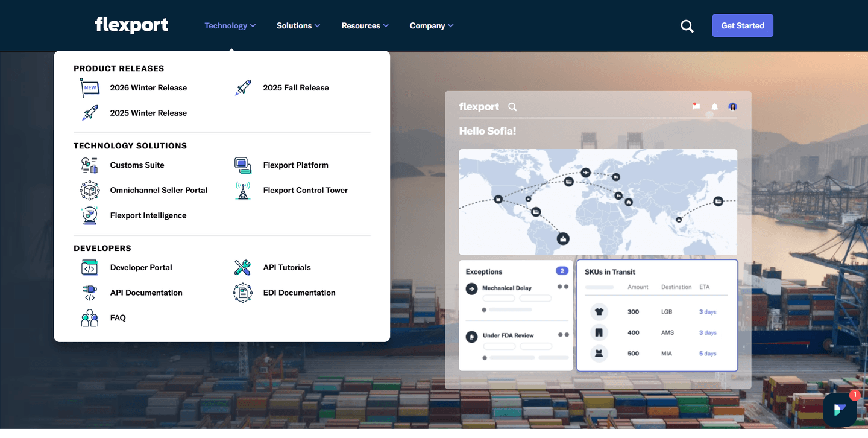The width and height of the screenshot is (868, 438).
Task: Click the t-shirt SKU icon in the 300 row
Action: coord(599,312)
